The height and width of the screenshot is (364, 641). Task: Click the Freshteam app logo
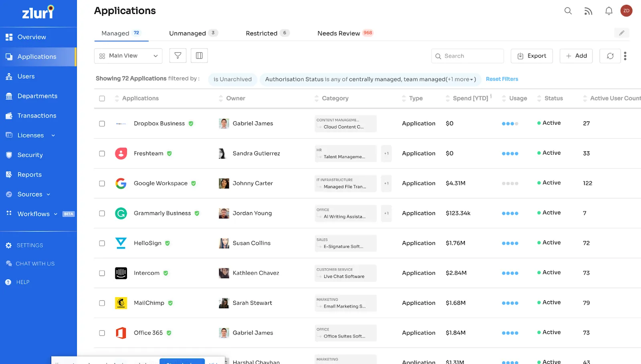coord(121,153)
